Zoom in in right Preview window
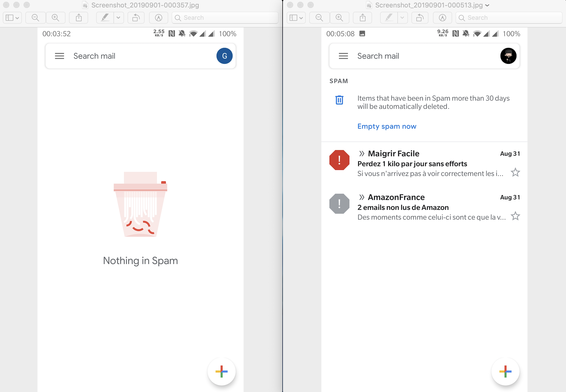The image size is (566, 392). [x=339, y=18]
